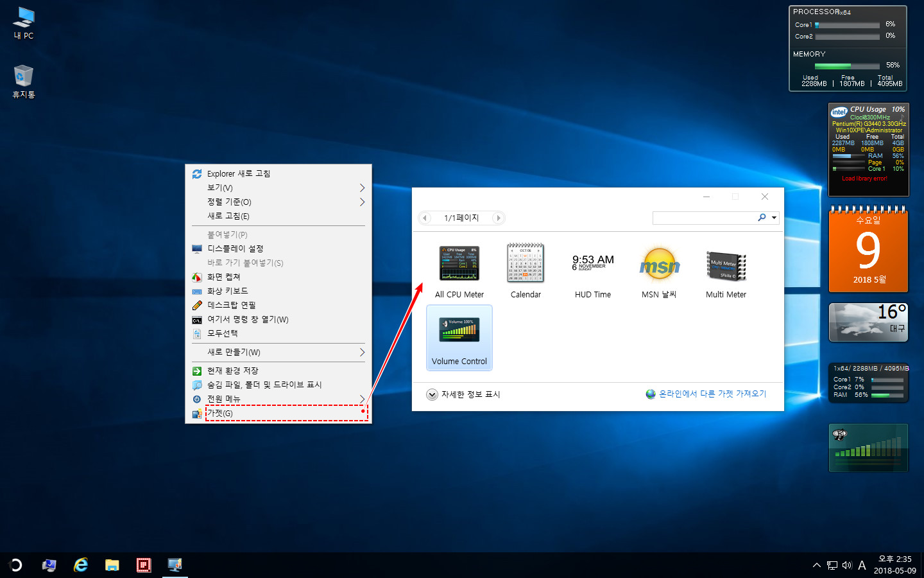Select the Multi Meter gadget
Screen dimensions: 924x578
click(x=726, y=271)
